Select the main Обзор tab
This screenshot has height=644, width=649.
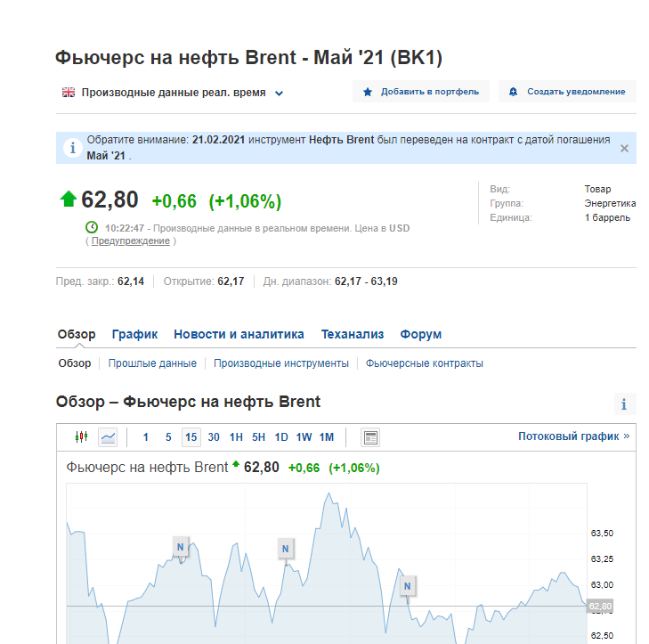tap(77, 334)
